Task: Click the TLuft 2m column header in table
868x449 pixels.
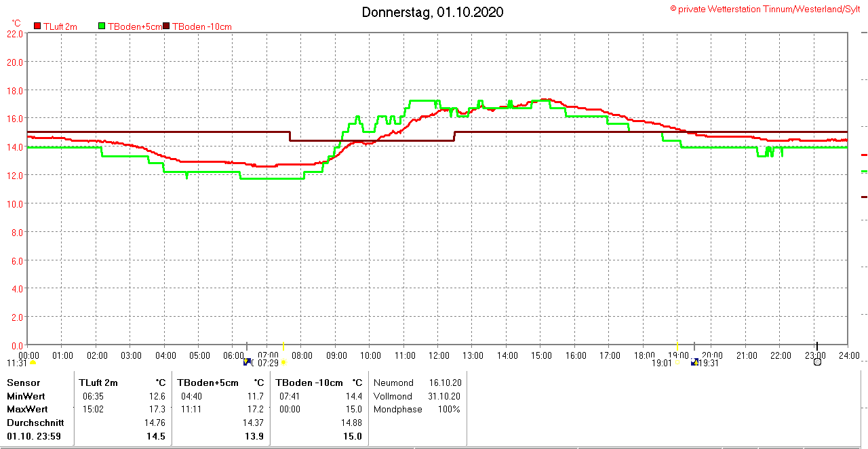Action: coord(98,383)
